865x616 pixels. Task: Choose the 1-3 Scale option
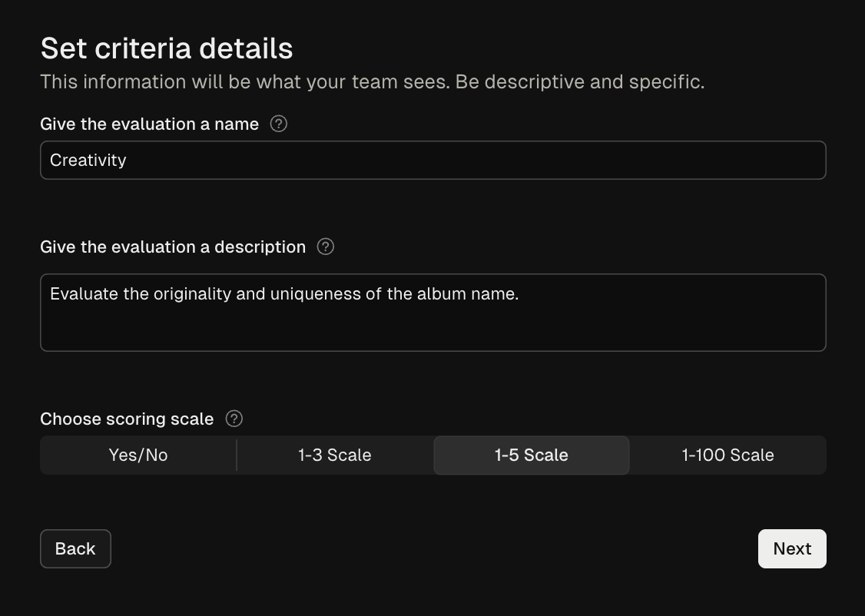click(x=335, y=455)
